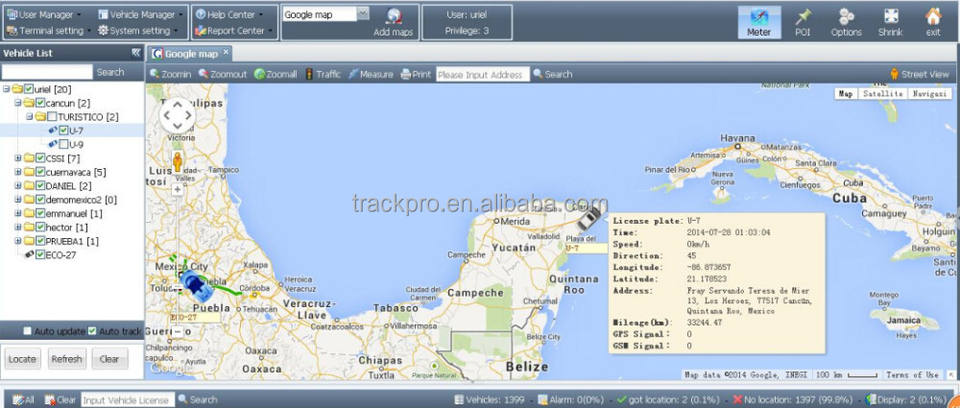
Task: Toggle the ECO-27 checkbox
Action: tap(40, 255)
